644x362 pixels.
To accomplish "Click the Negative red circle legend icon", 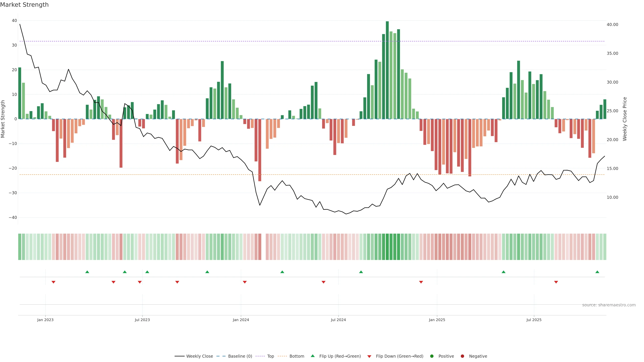I will coord(462,356).
